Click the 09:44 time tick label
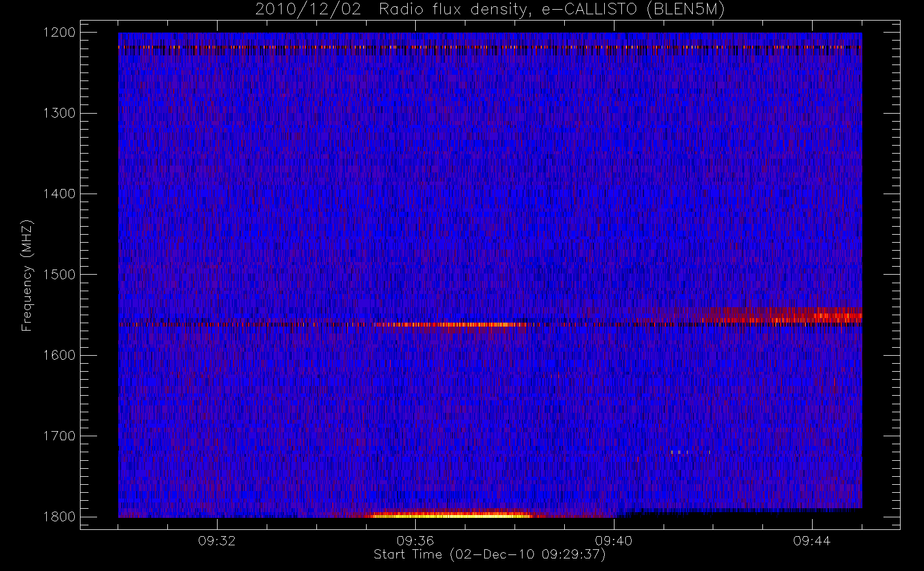The image size is (924, 571). coord(811,541)
